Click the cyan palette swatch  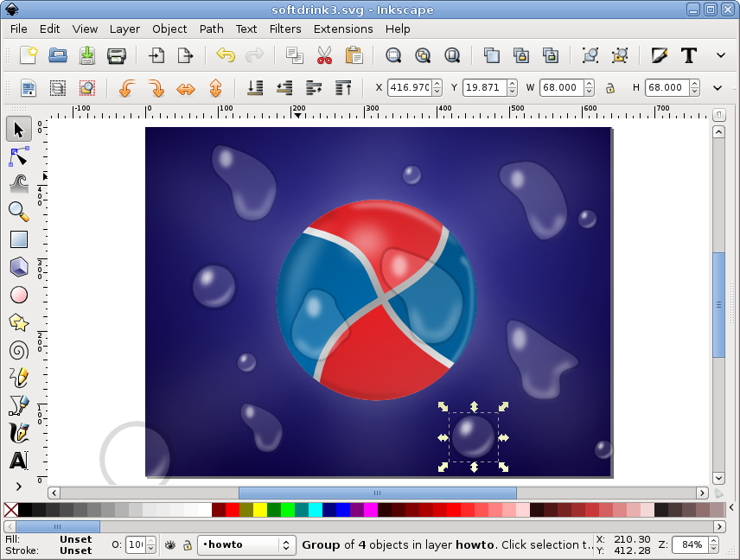click(x=316, y=510)
